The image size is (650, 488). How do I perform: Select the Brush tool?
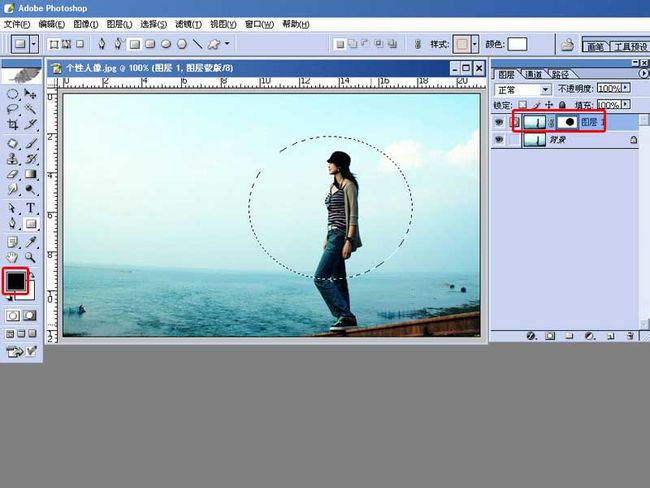(x=30, y=144)
